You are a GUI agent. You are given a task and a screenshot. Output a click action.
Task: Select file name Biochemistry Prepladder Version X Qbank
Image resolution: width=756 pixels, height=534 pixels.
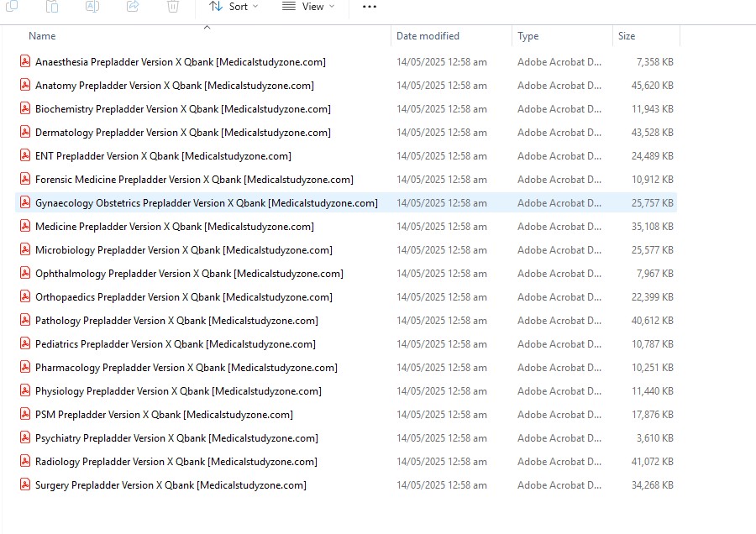[x=183, y=109]
